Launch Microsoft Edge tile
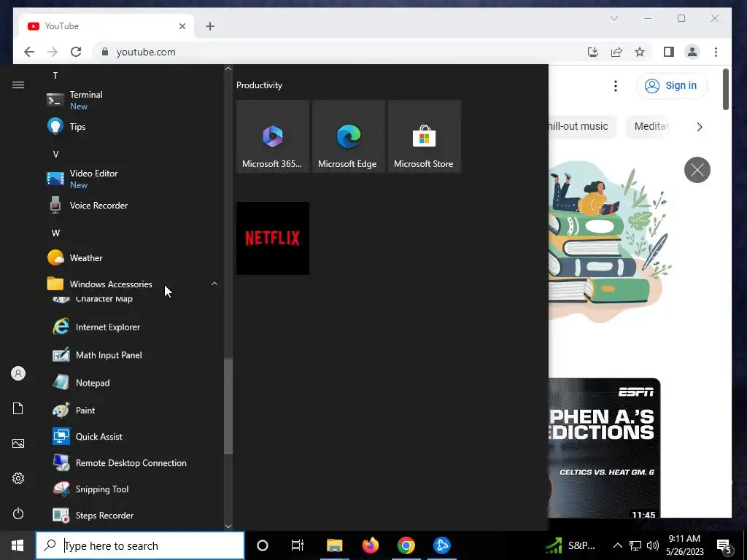 click(348, 136)
